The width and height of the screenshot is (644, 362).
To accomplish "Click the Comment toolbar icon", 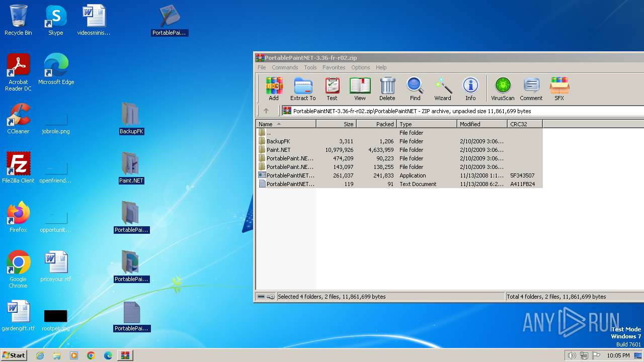I will pyautogui.click(x=531, y=89).
